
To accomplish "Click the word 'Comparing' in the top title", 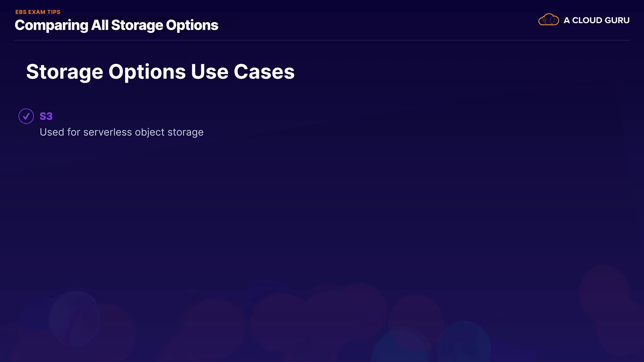I will (x=51, y=25).
